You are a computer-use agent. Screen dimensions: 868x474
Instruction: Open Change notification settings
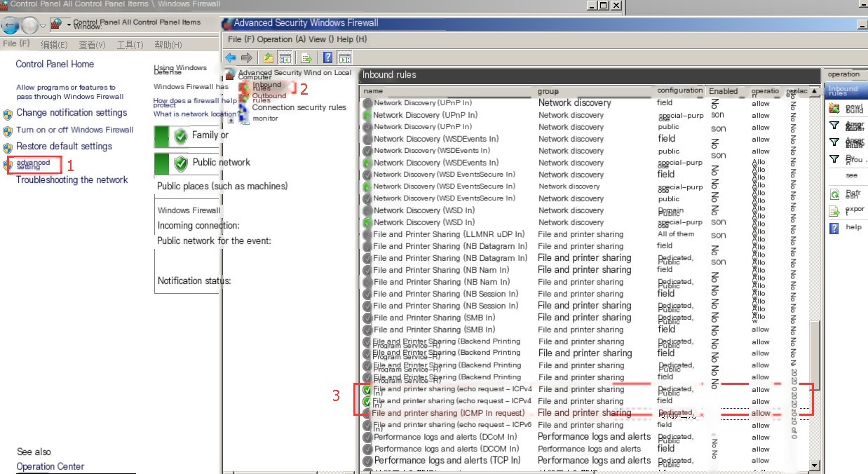[x=72, y=112]
